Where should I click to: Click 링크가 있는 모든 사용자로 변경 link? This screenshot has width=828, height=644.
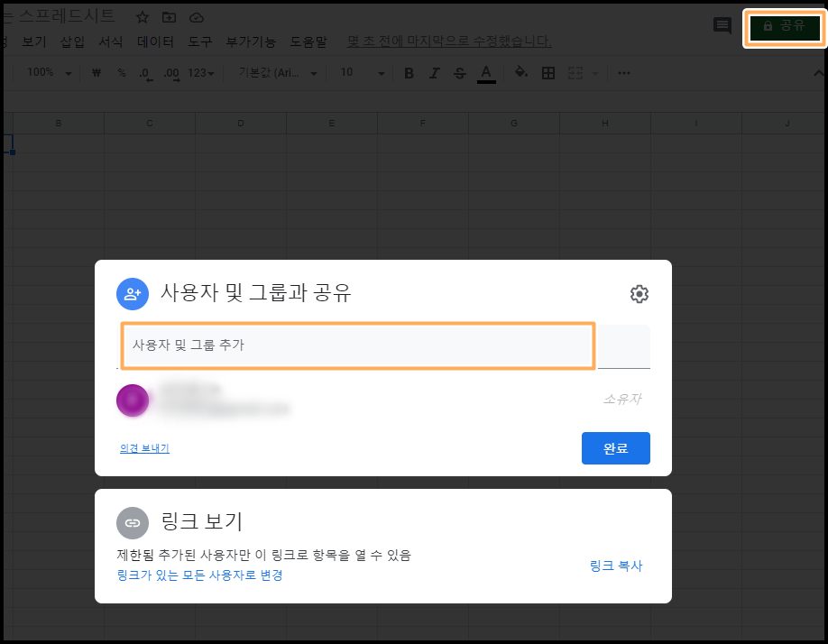pyautogui.click(x=199, y=575)
